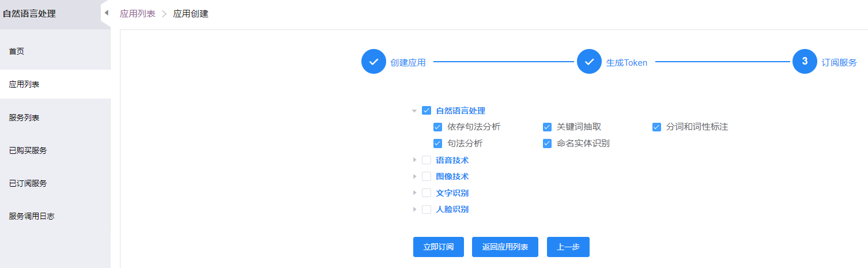Click the 应用列表 breadcrumb link
Viewport: 868px width, 268px height.
138,14
